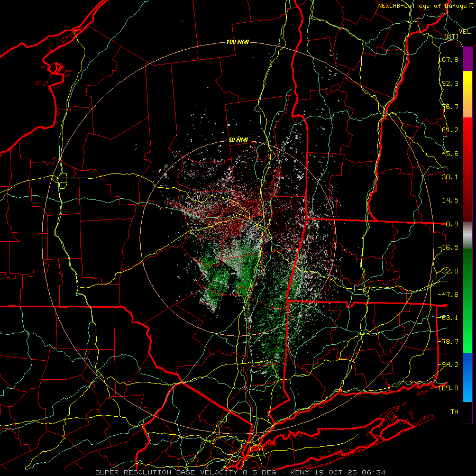Click the VEL legend title
The height and width of the screenshot is (476, 476).
pyautogui.click(x=465, y=32)
